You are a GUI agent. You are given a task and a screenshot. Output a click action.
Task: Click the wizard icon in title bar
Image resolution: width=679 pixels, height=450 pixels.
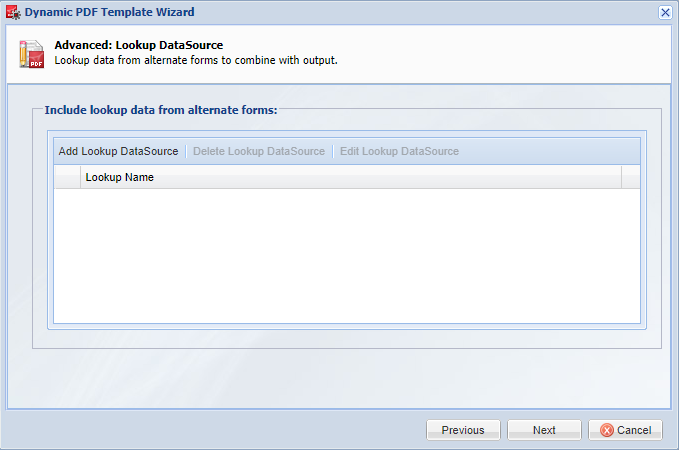coord(13,12)
